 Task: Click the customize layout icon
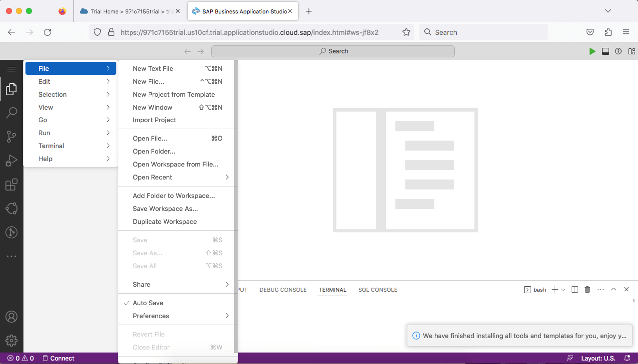point(632,51)
